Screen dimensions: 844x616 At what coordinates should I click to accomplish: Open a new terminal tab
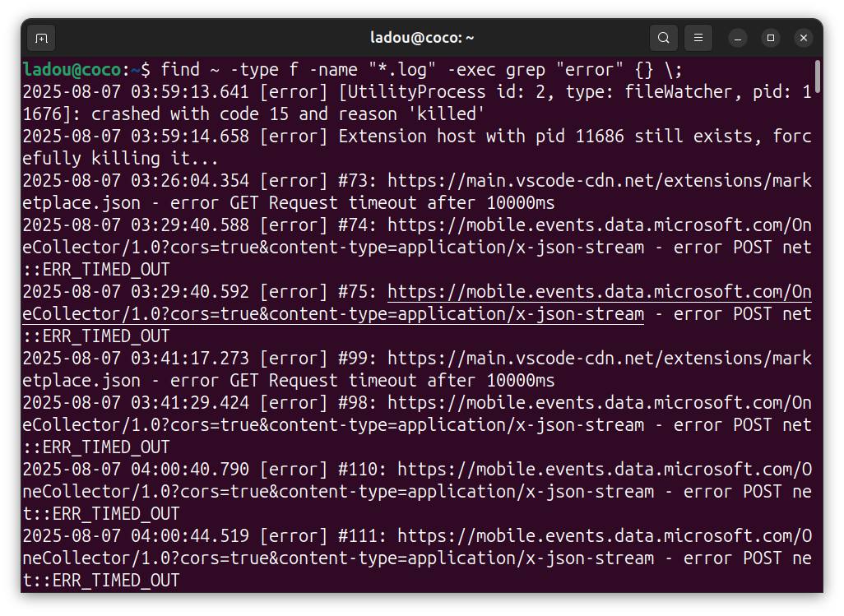click(41, 38)
